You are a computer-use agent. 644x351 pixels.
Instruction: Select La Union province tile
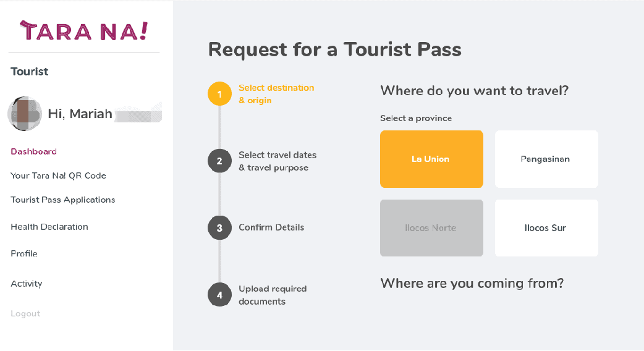(x=431, y=159)
